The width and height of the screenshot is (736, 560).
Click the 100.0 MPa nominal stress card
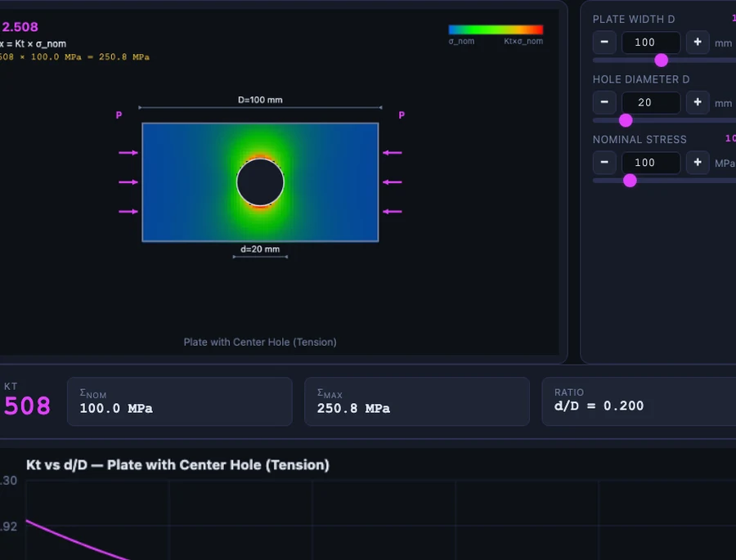[180, 402]
